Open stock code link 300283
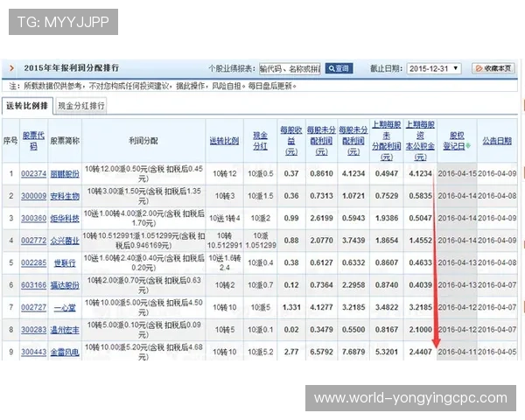 tap(33, 330)
